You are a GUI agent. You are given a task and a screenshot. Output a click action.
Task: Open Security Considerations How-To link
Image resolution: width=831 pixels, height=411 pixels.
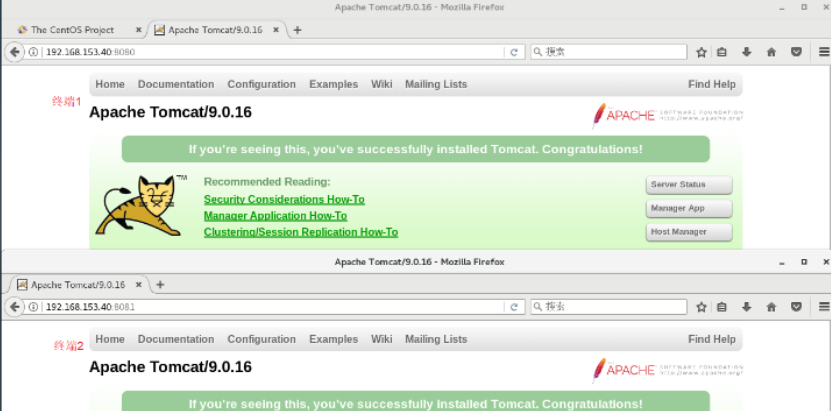coord(284,200)
